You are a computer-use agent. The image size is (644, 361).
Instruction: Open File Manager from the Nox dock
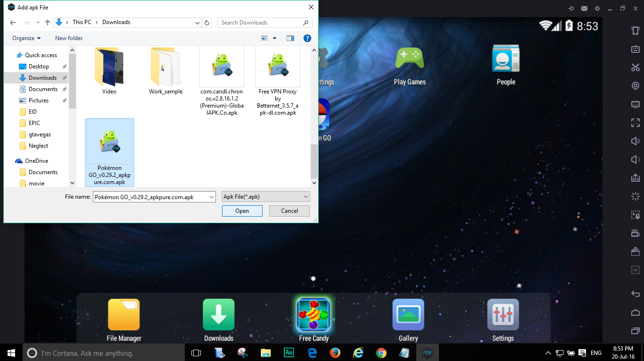pos(124,320)
